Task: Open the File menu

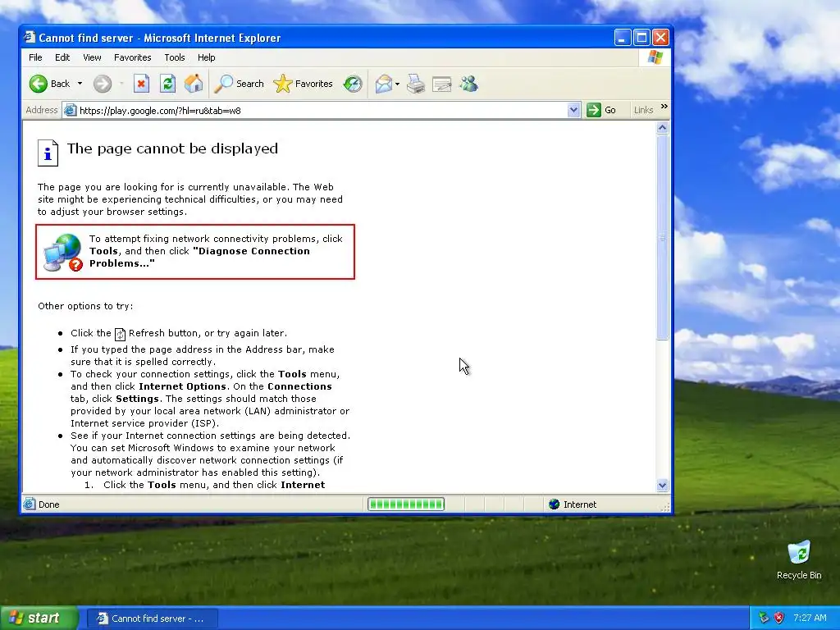Action: pos(35,57)
